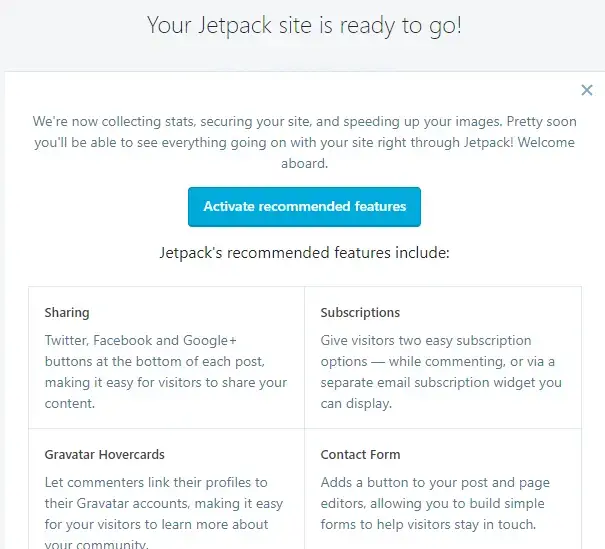Click the Gravatar Hovercards heading
Viewport: 605px width, 549px height.
(105, 454)
